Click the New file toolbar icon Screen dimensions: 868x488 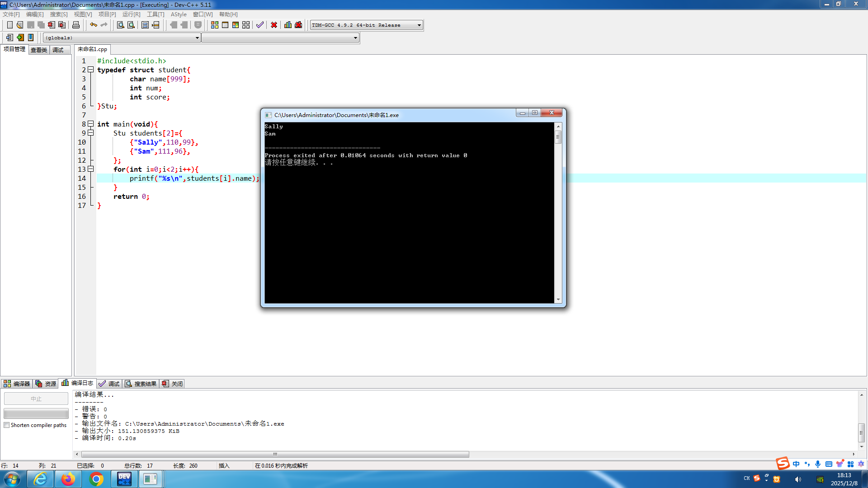coord(9,25)
